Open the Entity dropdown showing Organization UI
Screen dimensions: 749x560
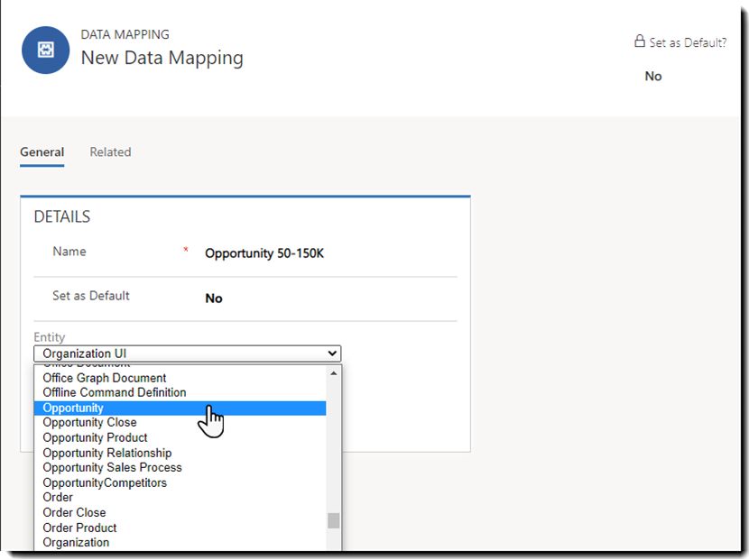click(x=188, y=353)
